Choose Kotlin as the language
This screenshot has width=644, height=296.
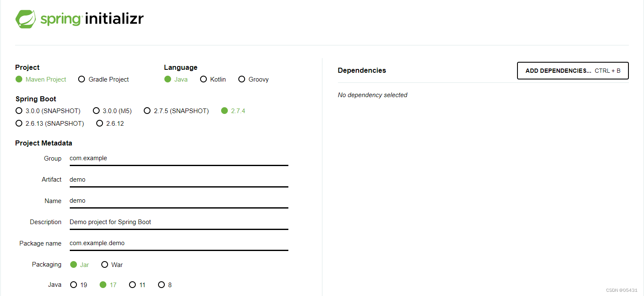213,79
